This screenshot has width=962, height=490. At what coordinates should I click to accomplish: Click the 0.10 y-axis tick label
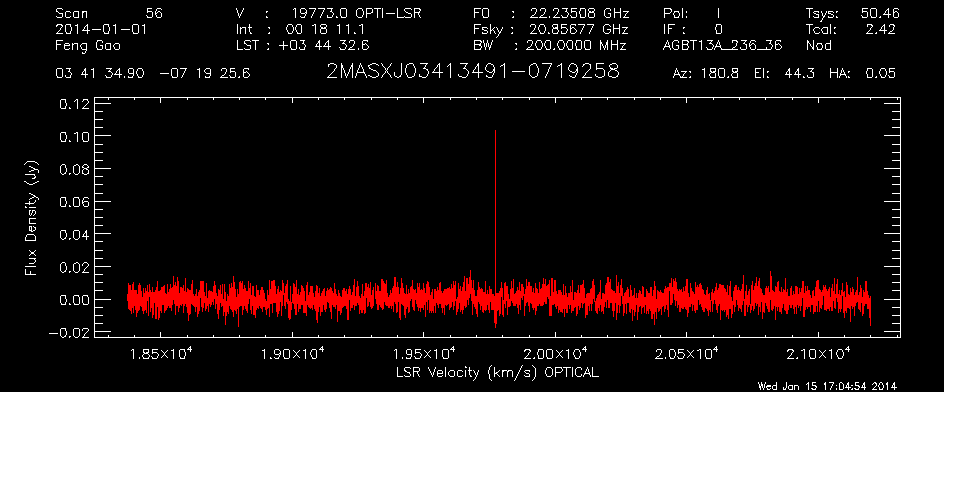[x=74, y=137]
